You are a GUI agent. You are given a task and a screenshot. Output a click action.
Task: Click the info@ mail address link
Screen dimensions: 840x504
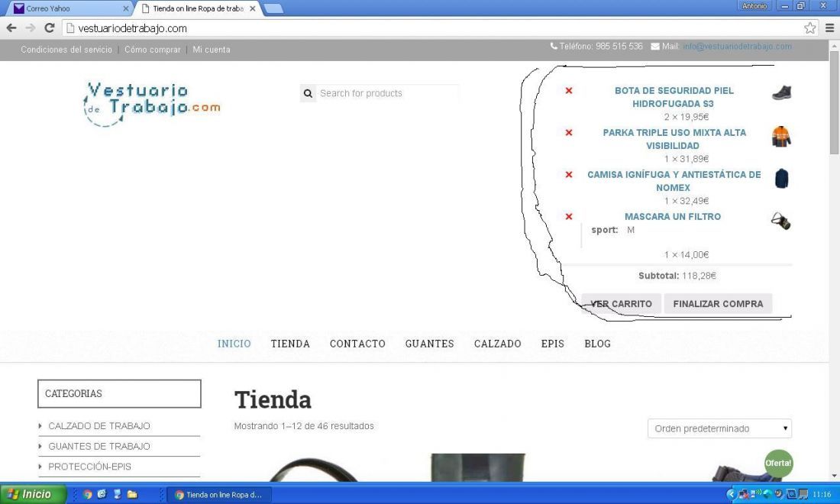[737, 46]
